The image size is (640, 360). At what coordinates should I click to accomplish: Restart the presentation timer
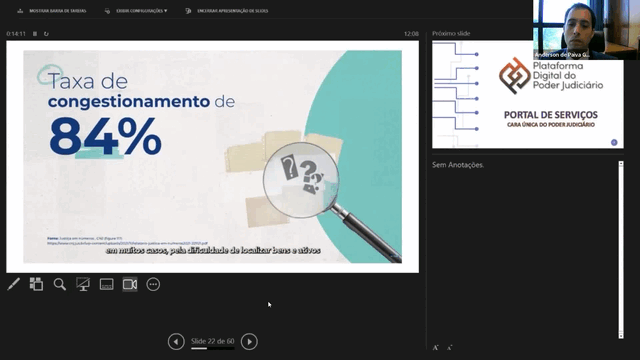click(x=46, y=34)
